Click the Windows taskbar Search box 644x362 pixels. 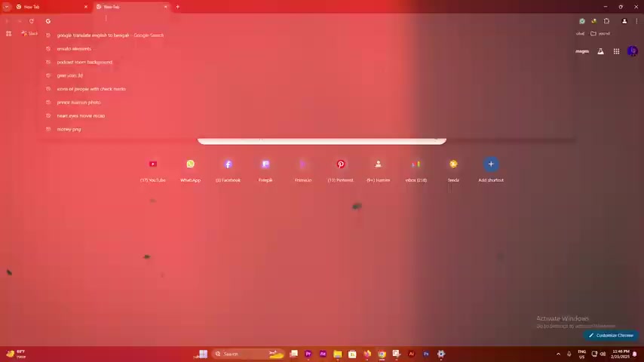pyautogui.click(x=248, y=354)
